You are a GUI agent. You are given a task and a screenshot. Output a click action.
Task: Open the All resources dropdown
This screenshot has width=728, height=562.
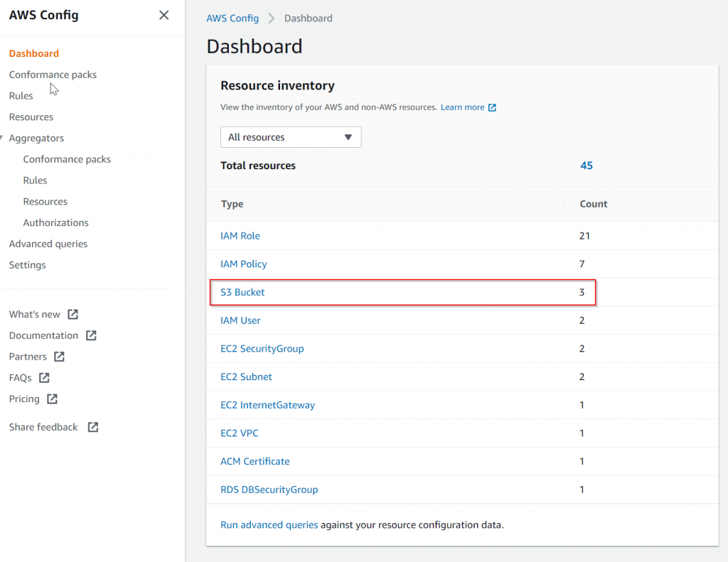[291, 137]
